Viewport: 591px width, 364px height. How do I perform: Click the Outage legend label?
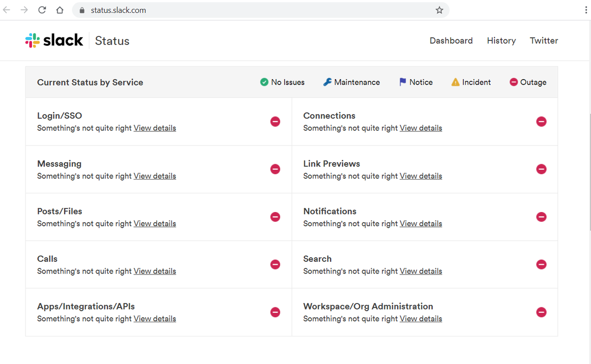(533, 82)
